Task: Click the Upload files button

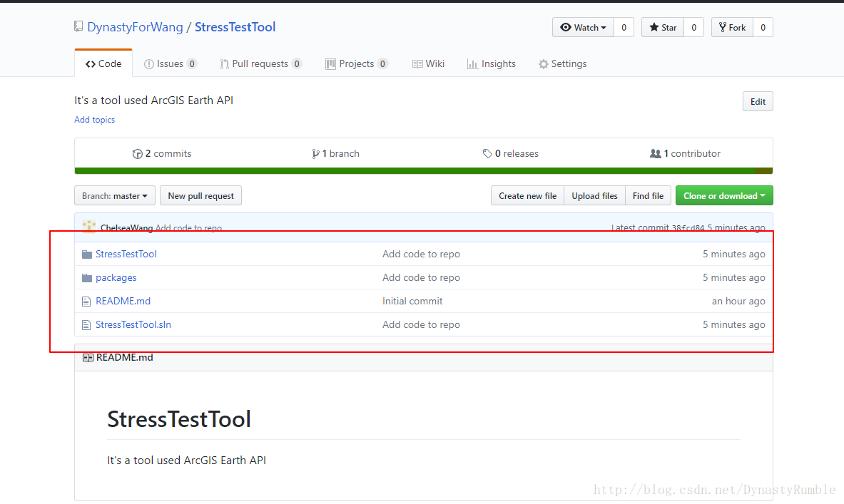Action: pos(595,196)
